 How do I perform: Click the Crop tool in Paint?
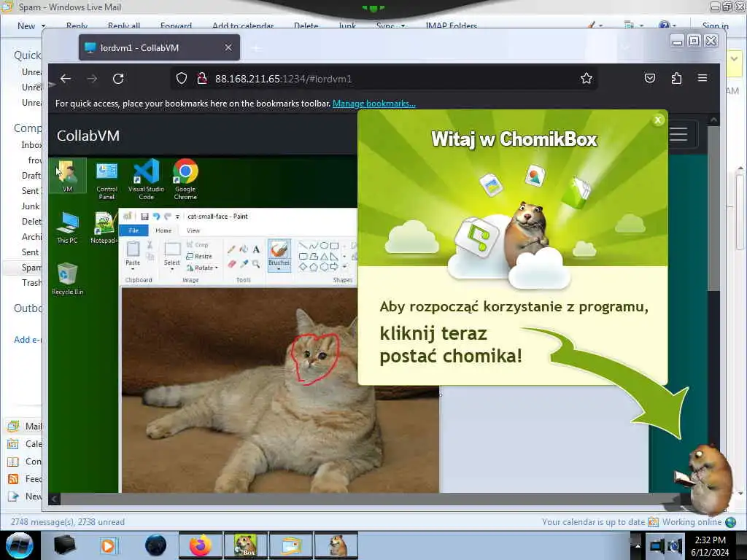pos(198,245)
